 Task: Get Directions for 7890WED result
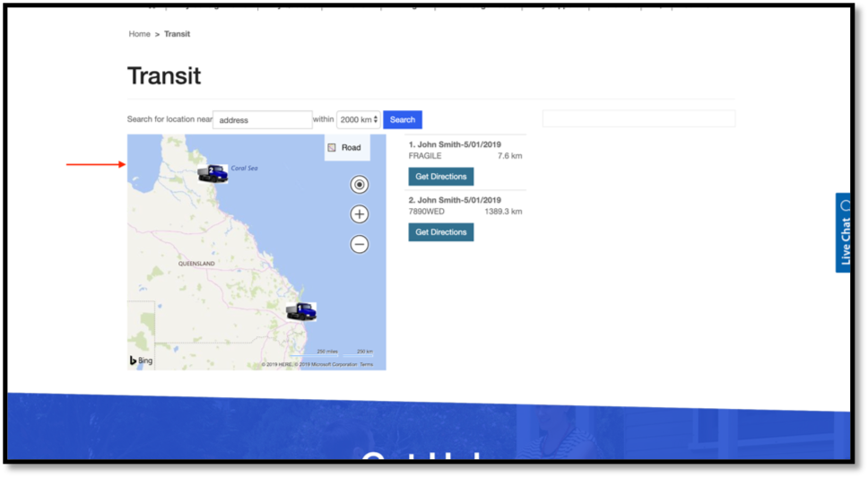coord(441,232)
